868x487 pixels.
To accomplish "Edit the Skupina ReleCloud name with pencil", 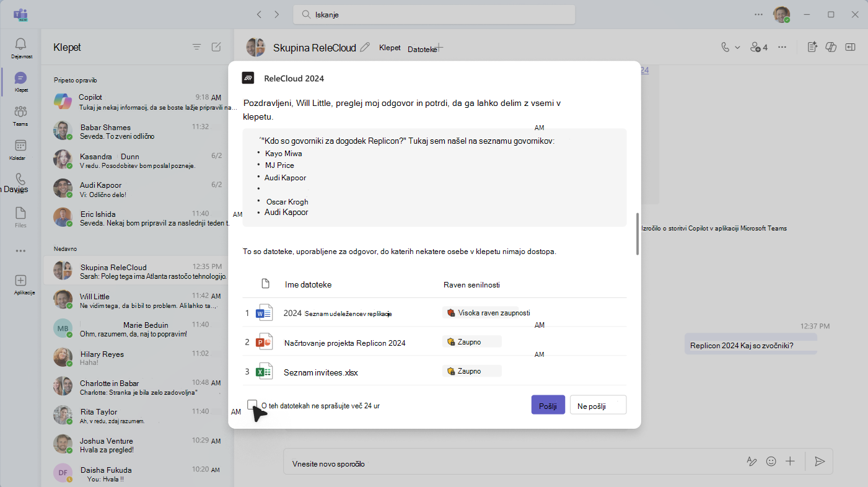I will click(x=365, y=47).
